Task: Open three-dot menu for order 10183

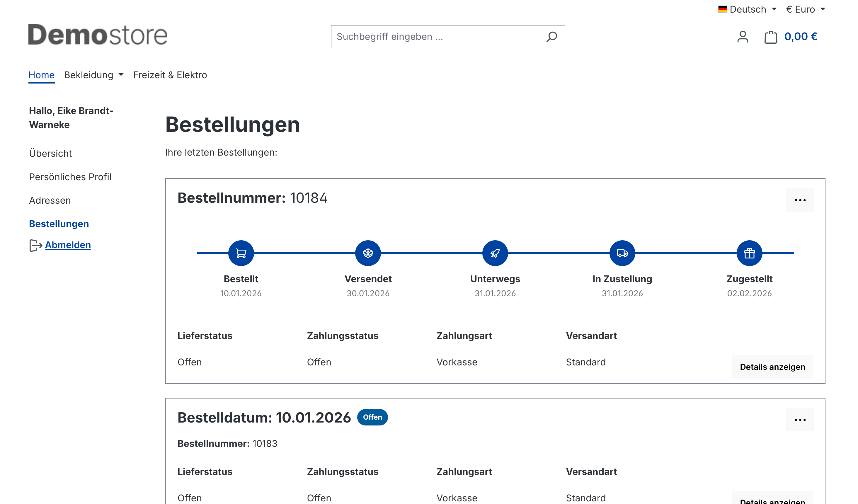Action: [x=800, y=420]
